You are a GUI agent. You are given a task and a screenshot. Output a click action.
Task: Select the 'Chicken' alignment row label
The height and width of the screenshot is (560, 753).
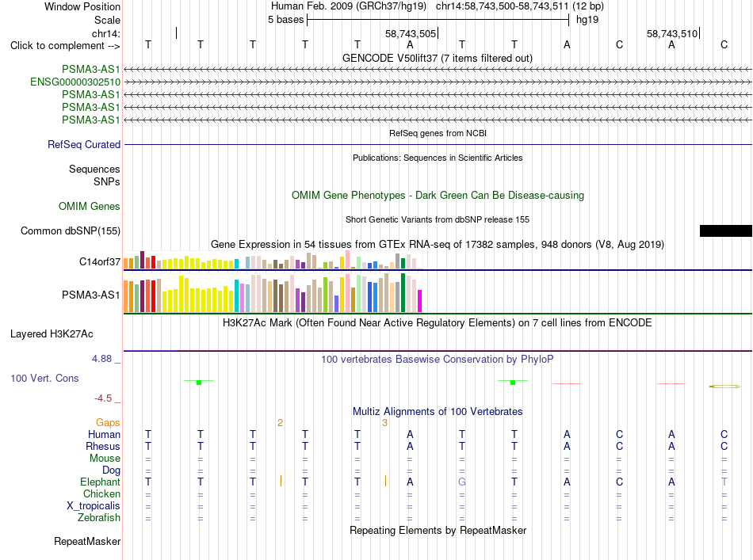[101, 493]
